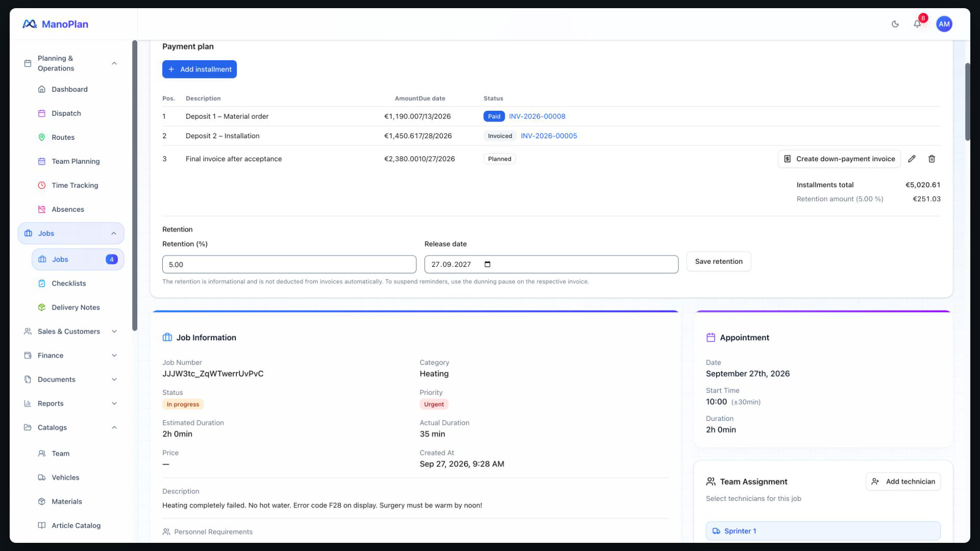Delete the Final invoice installment trash icon
980x551 pixels.
pos(932,159)
